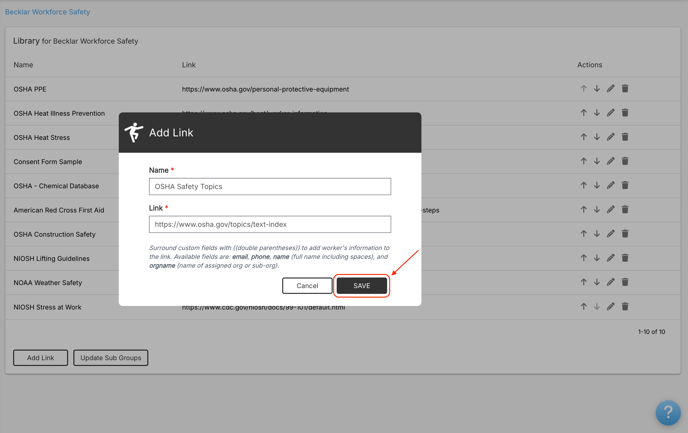Edit OSHA - Chemical Database link
The image size is (688, 433).
611,185
